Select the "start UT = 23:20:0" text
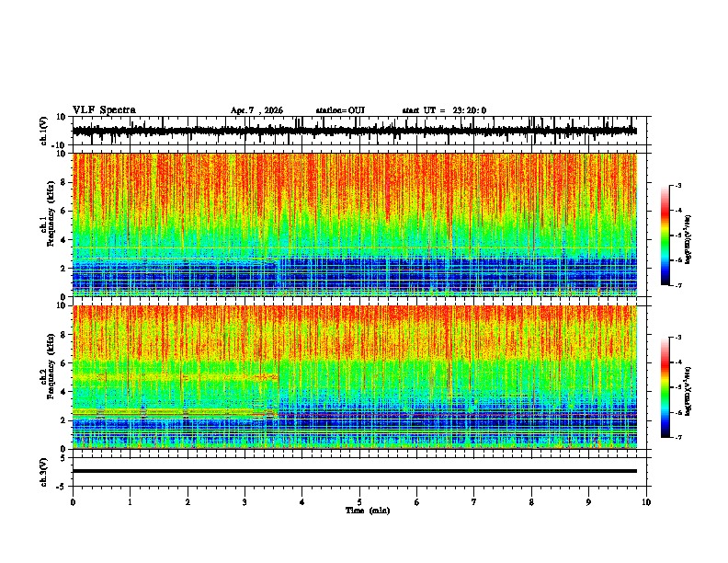The image size is (728, 563). tap(444, 110)
